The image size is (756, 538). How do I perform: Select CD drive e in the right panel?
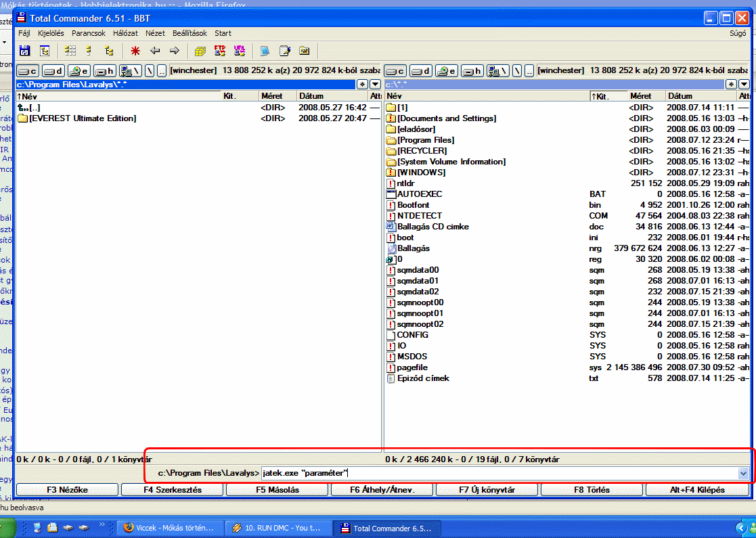click(x=446, y=71)
